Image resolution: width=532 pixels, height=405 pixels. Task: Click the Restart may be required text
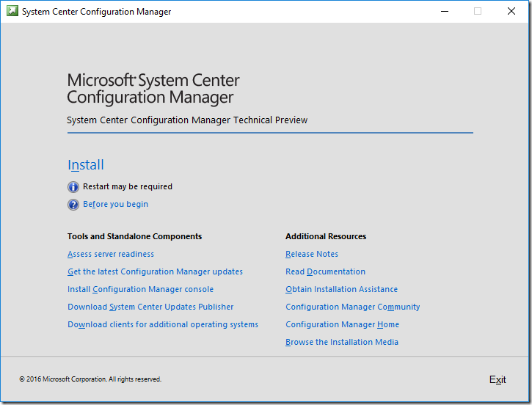(x=128, y=186)
